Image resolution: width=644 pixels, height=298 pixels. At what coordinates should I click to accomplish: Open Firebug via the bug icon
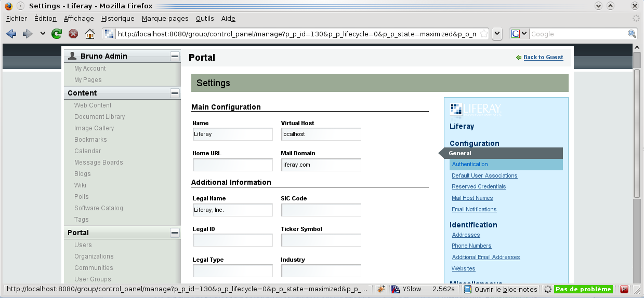(x=381, y=289)
